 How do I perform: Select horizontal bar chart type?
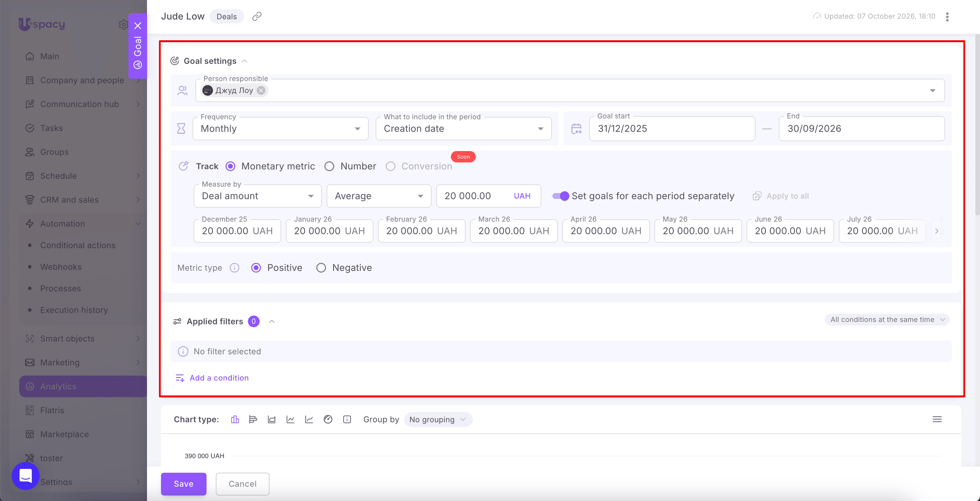pos(253,419)
